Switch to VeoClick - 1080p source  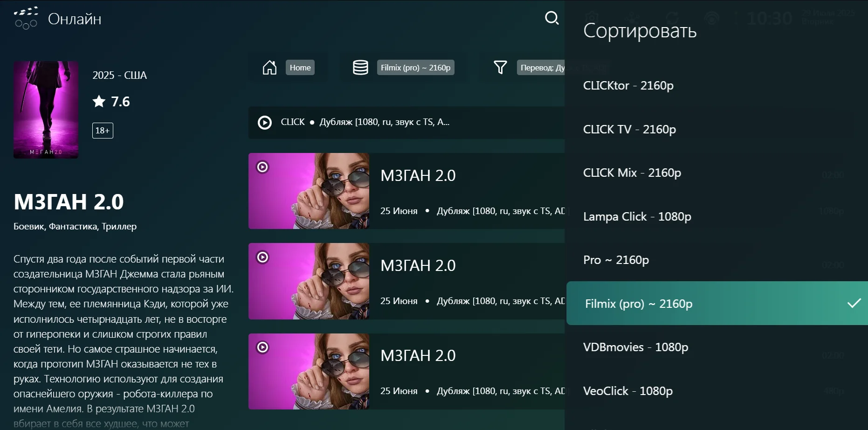(716, 391)
